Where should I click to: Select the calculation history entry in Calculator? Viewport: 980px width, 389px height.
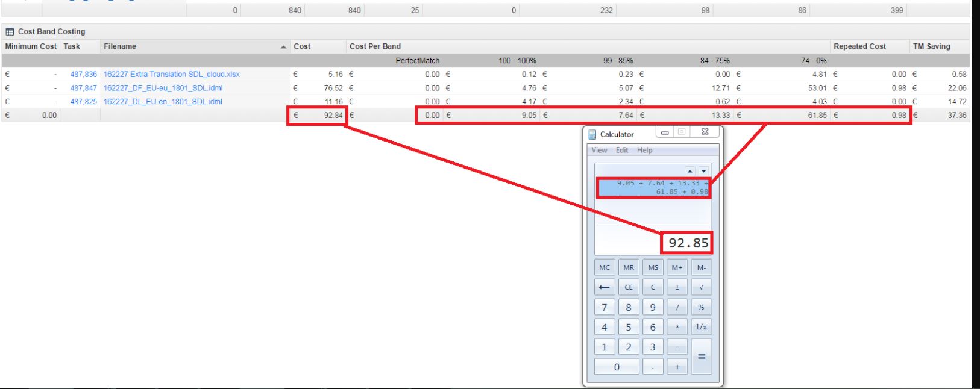[654, 187]
